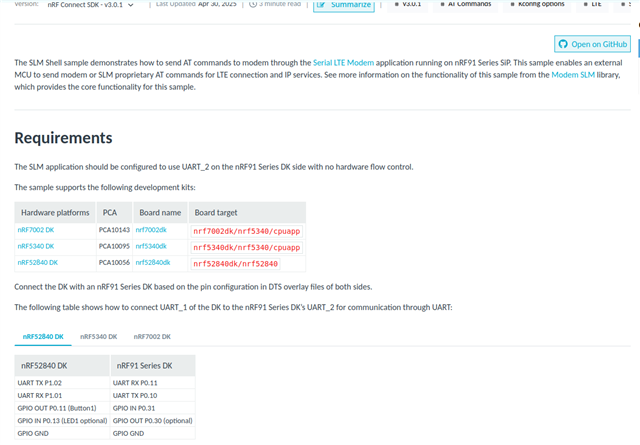Click the nrf7002dk/nrf5340/cpuapp board target code
The width and height of the screenshot is (640, 445).
coord(247,231)
